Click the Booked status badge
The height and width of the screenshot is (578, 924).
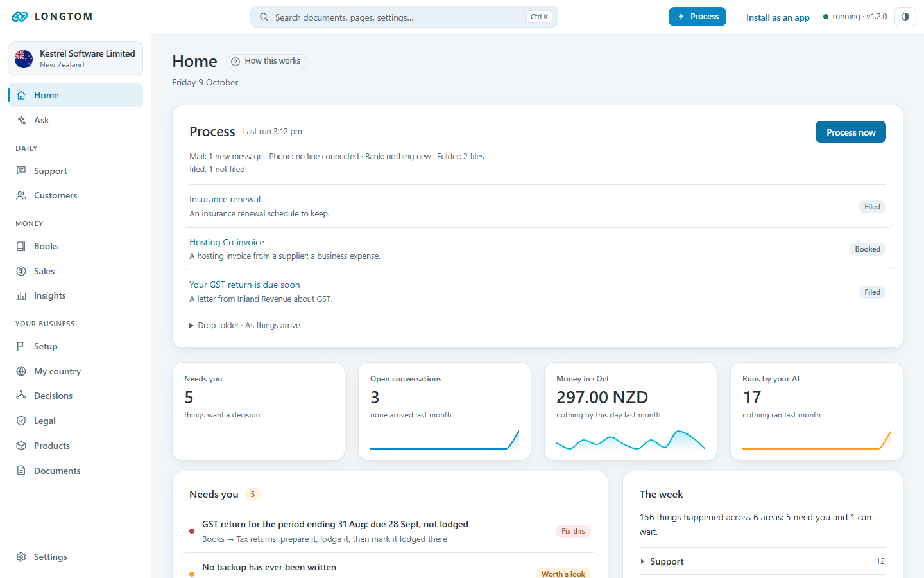click(x=868, y=249)
